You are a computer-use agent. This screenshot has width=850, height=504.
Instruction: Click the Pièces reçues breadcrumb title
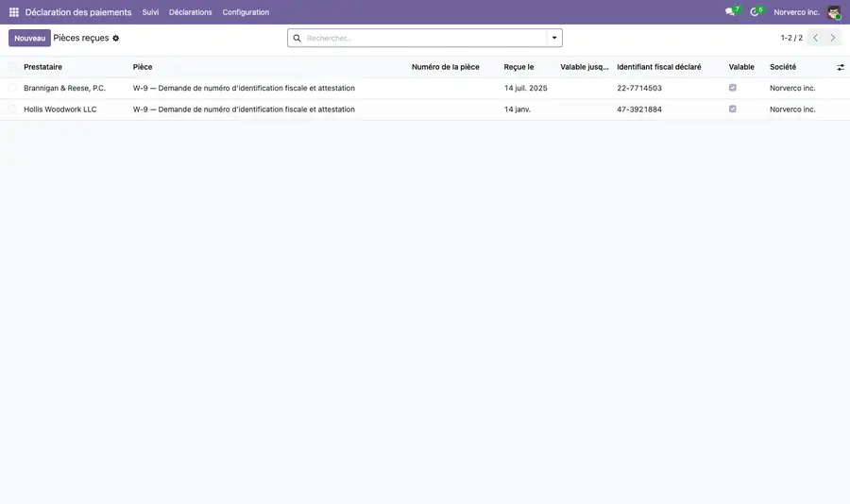81,38
